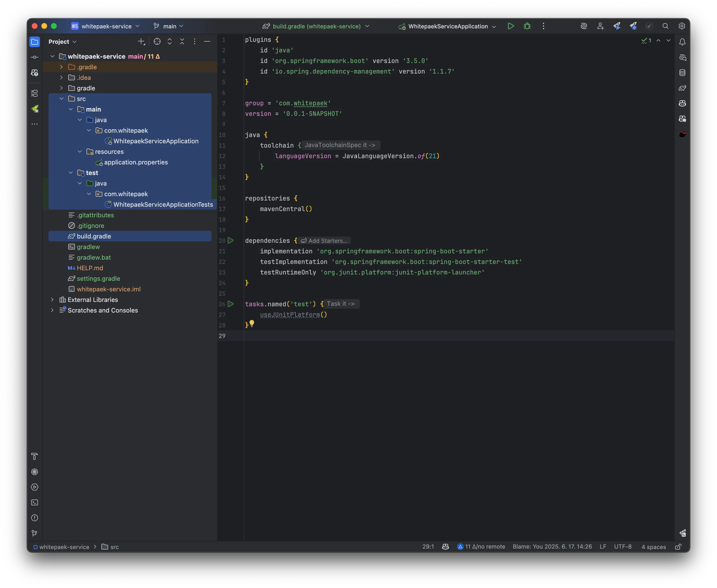
Task: Expand the .idea folder
Action: [x=61, y=78]
